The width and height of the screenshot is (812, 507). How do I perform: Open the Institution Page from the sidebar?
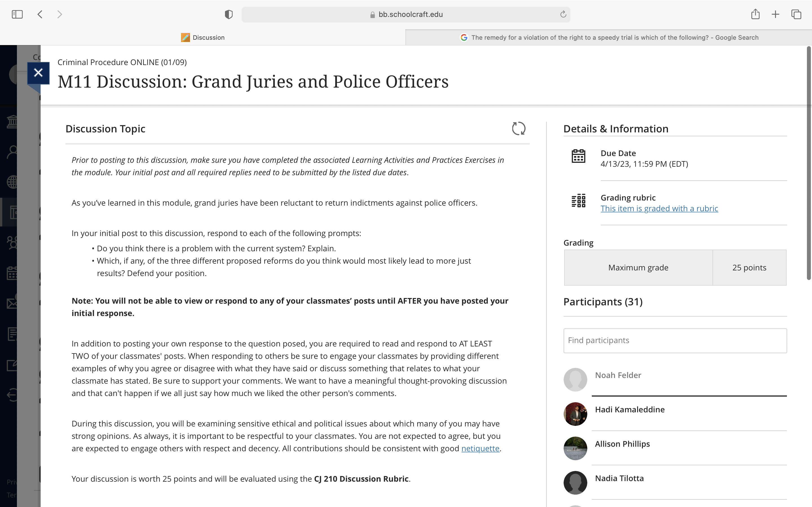tap(12, 121)
